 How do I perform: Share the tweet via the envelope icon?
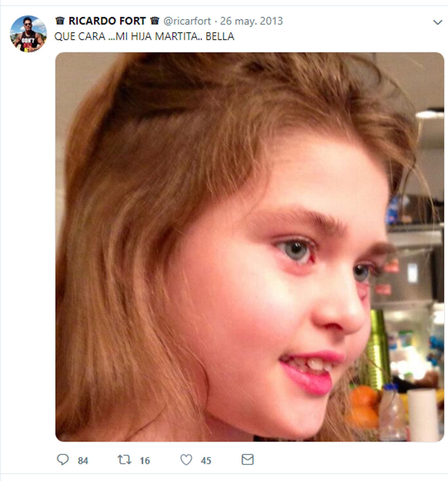click(x=248, y=460)
